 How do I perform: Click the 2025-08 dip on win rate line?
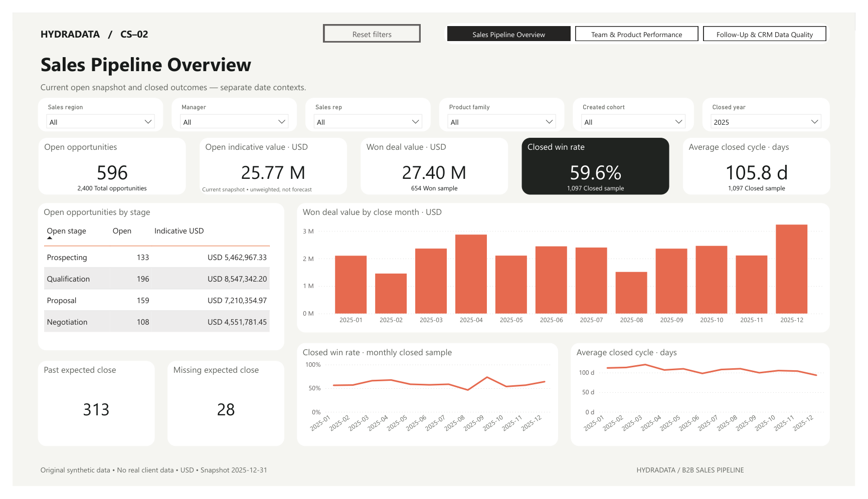[x=468, y=390]
